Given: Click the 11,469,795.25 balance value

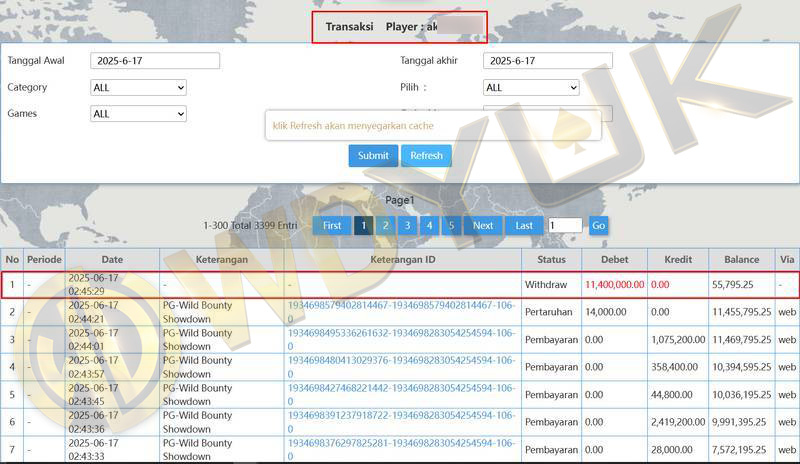Looking at the screenshot, I should pos(742,339).
